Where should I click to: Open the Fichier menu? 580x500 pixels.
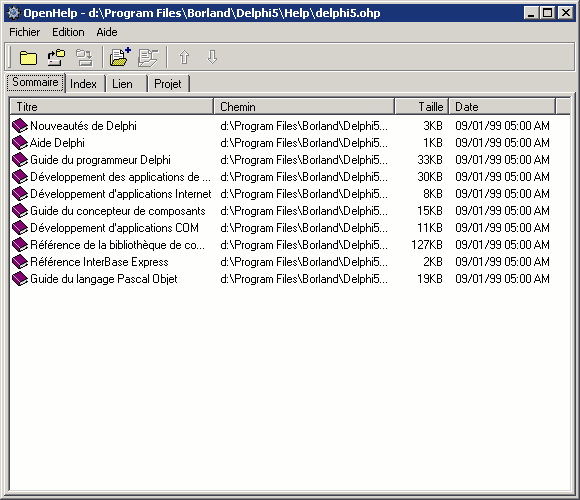click(x=24, y=32)
